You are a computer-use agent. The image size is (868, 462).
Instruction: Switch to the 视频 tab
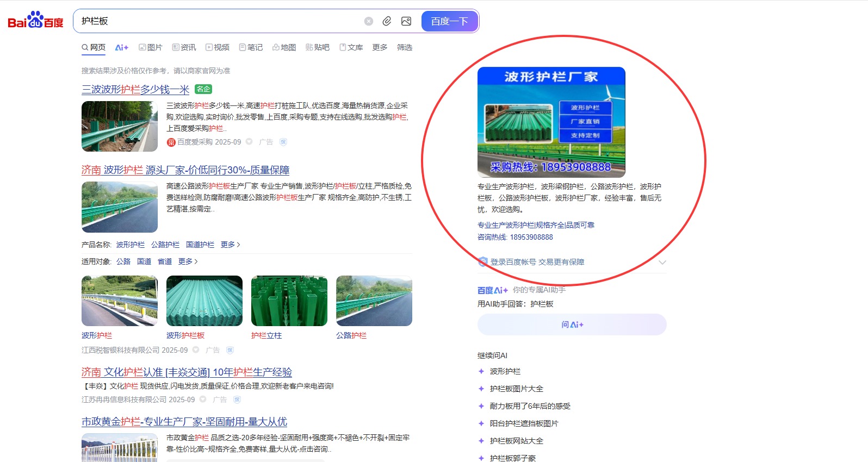click(218, 47)
